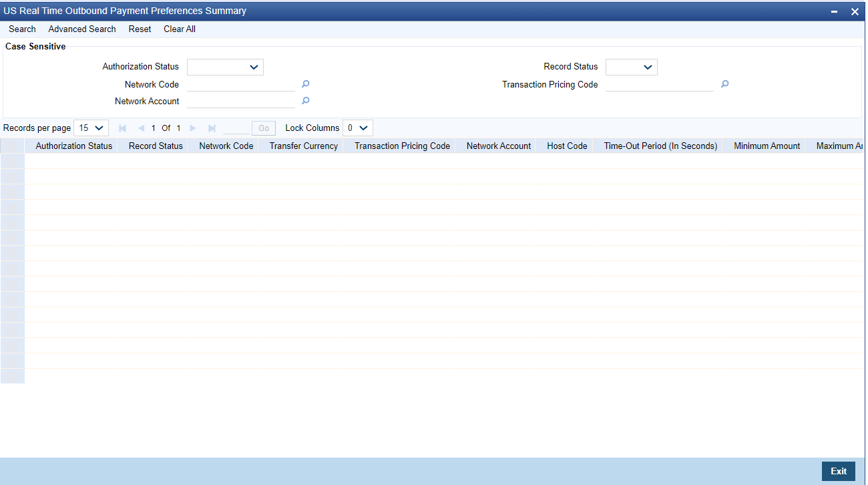Go to next page of records

(x=193, y=128)
